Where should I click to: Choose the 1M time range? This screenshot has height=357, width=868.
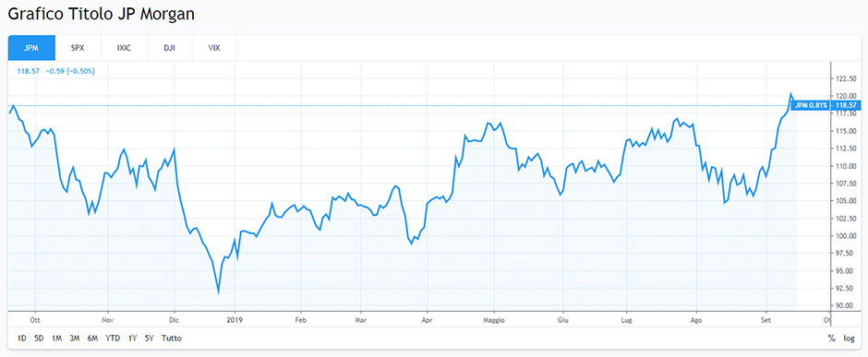pos(56,339)
